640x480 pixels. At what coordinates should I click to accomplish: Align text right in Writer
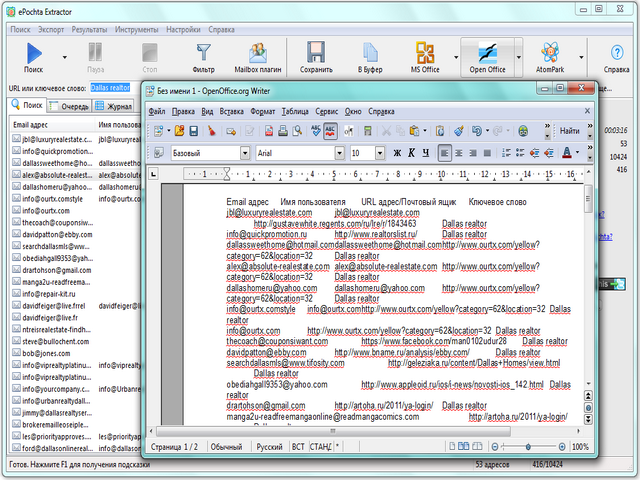pos(473,153)
